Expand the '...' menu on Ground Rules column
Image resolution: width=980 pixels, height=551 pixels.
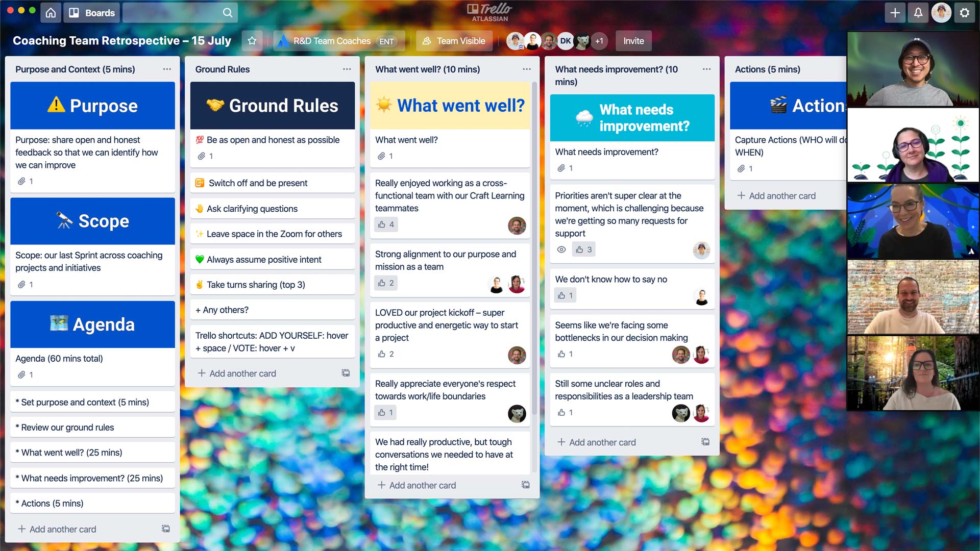(x=346, y=69)
